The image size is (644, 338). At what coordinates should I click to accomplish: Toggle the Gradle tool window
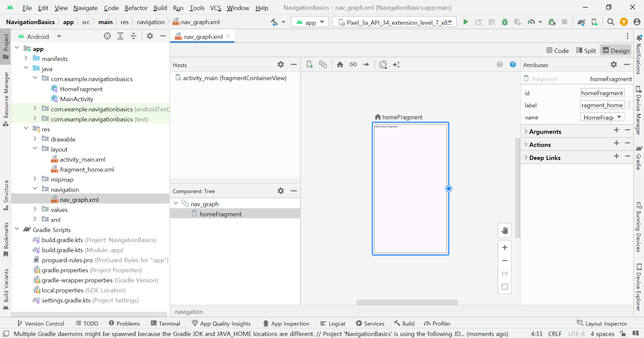point(639,158)
